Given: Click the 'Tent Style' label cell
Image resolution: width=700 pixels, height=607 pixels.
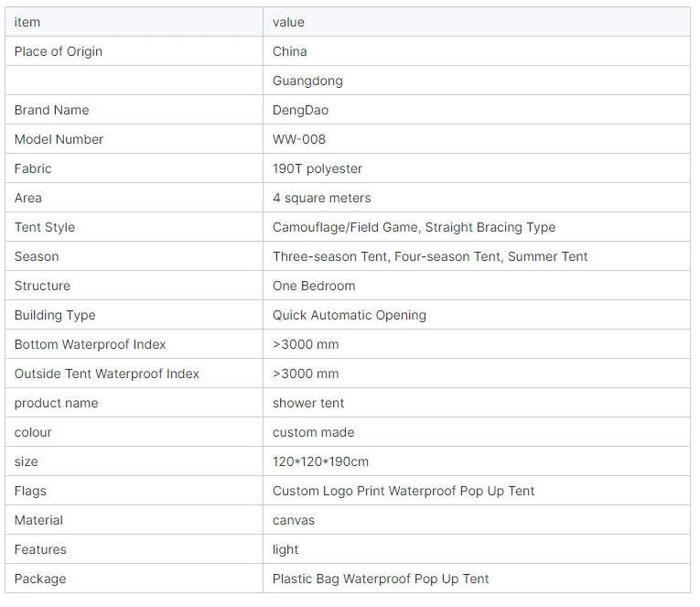Looking at the screenshot, I should pyautogui.click(x=134, y=227).
